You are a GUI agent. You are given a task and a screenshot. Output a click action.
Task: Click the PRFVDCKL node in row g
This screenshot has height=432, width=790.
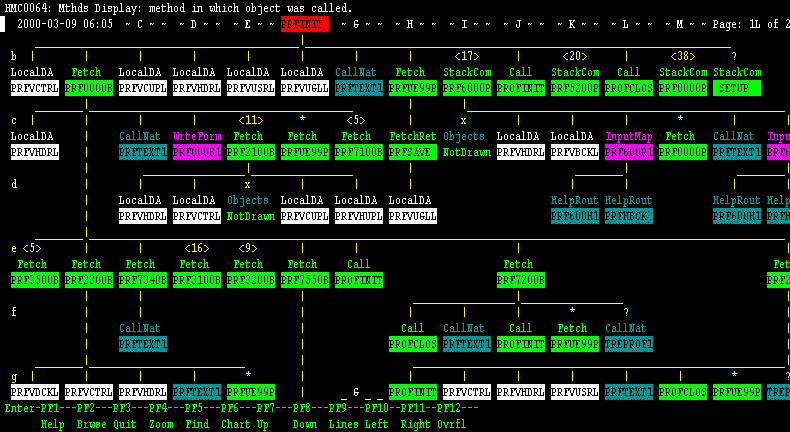pyautogui.click(x=35, y=392)
